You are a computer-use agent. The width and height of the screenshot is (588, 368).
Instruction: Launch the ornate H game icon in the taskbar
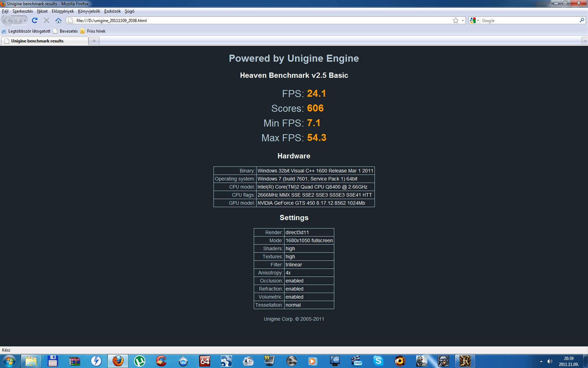(x=465, y=361)
